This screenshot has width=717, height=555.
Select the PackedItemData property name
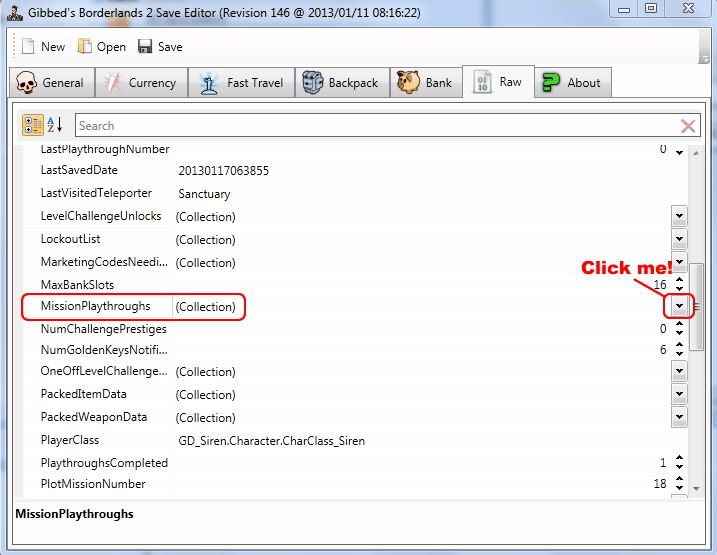(83, 394)
